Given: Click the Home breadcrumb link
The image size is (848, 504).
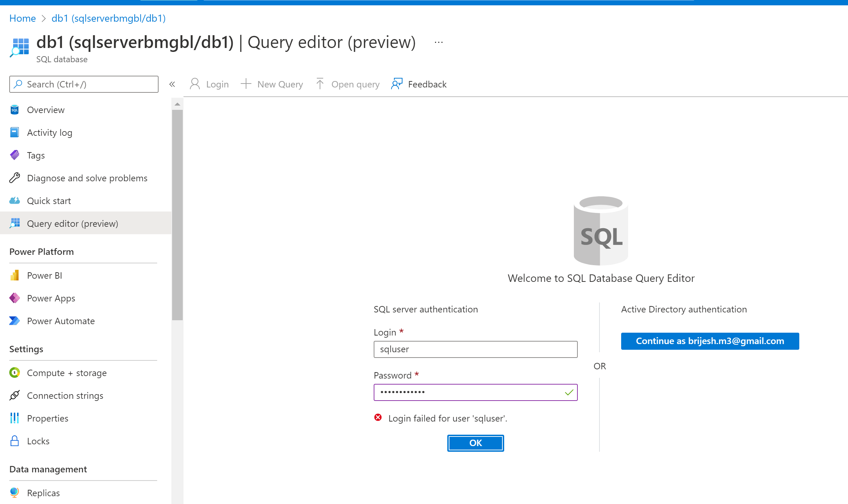Looking at the screenshot, I should coord(22,18).
